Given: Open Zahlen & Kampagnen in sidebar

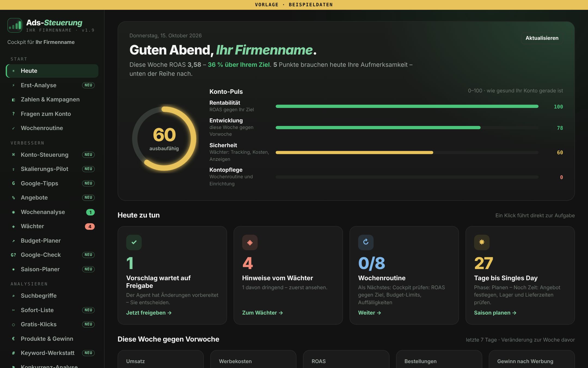Looking at the screenshot, I should pos(52,99).
